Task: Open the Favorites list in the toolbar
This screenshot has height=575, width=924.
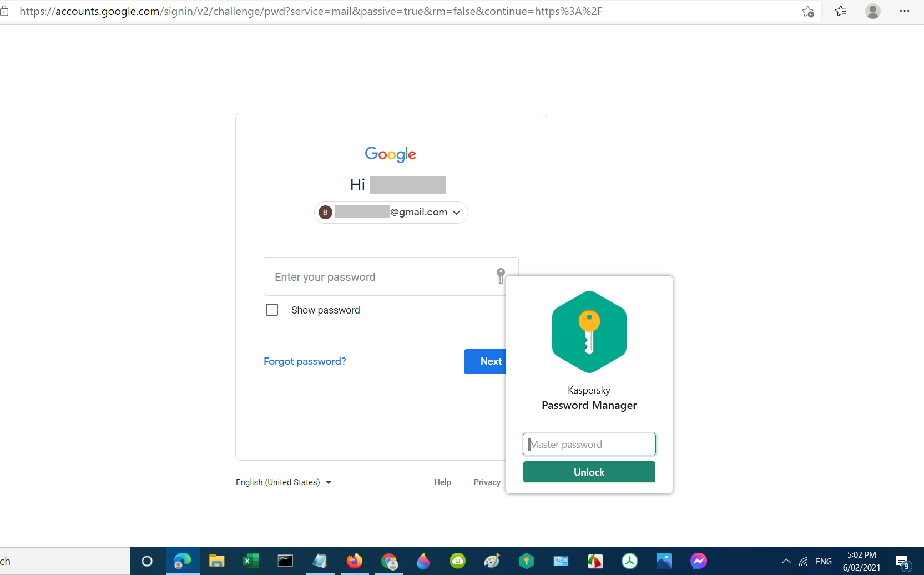Action: tap(841, 11)
